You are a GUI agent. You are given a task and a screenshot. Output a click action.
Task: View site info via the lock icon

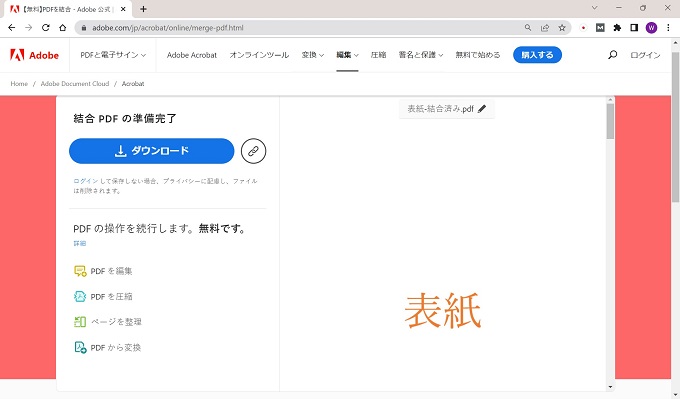(84, 28)
